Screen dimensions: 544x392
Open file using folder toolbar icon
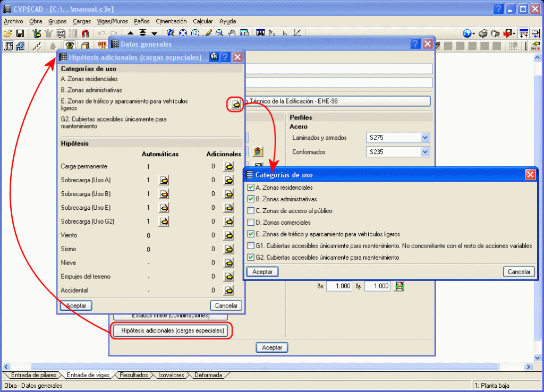pyautogui.click(x=8, y=33)
